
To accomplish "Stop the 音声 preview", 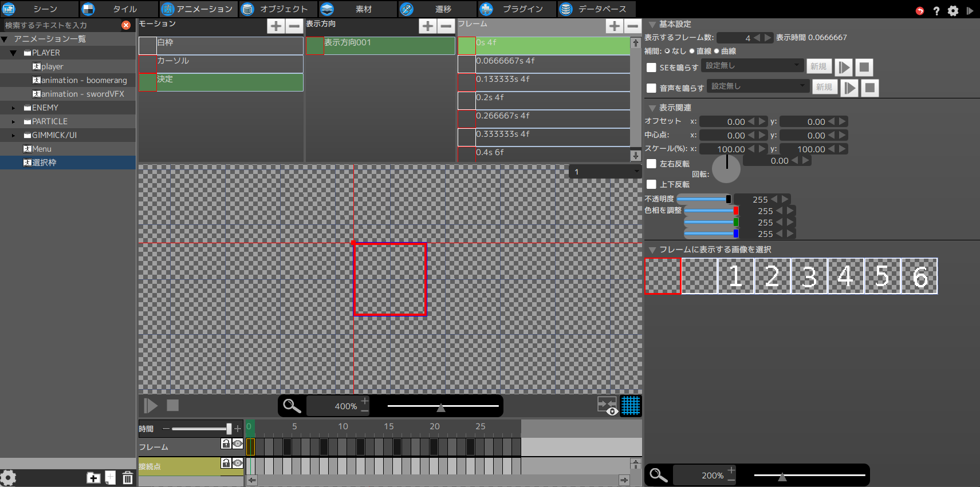I will pos(870,88).
